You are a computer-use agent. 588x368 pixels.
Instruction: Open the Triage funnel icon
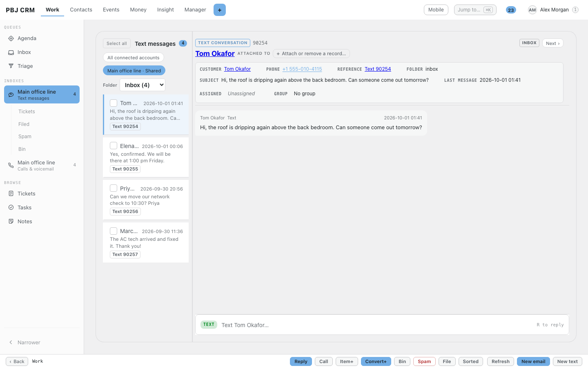11,66
